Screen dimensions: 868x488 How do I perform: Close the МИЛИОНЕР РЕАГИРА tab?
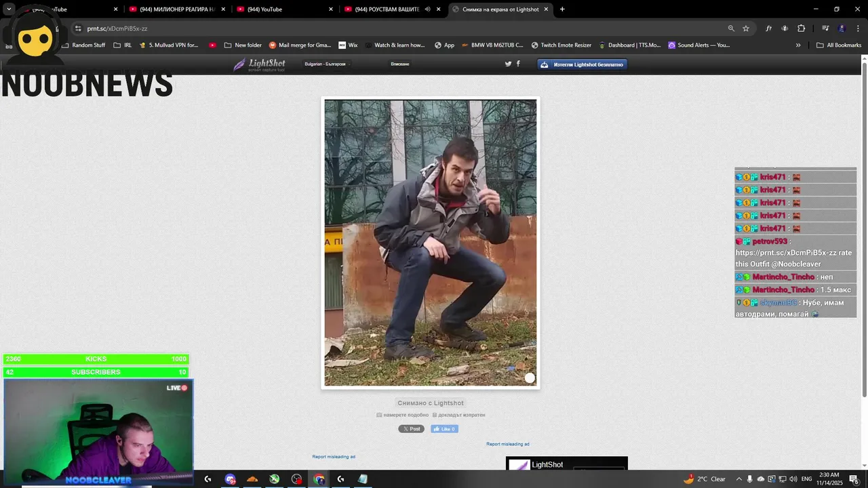click(x=223, y=9)
